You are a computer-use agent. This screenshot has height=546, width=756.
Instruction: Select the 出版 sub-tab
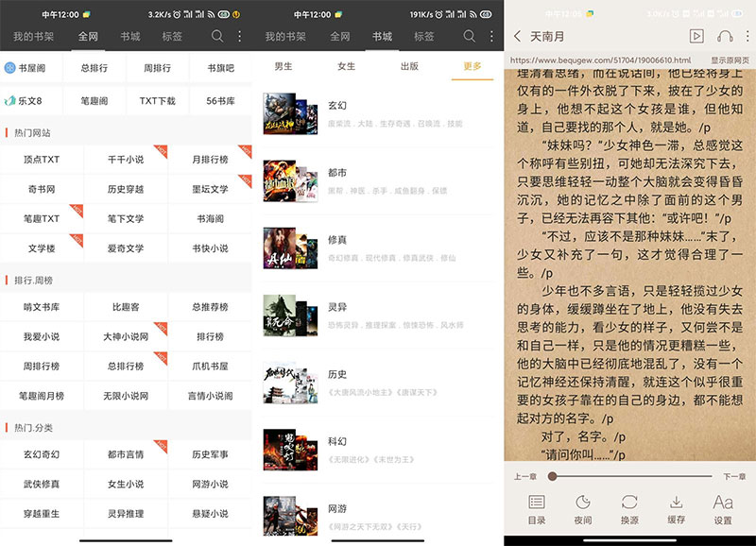pos(409,66)
